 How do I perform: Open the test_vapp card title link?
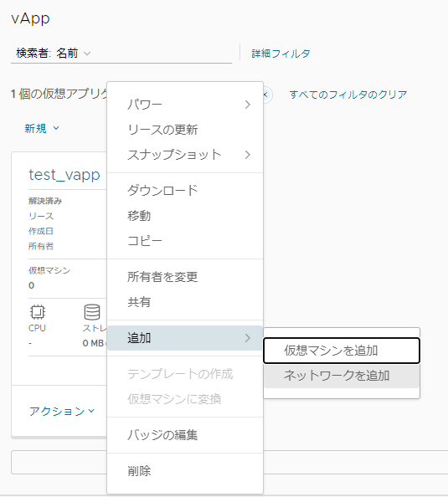point(64,175)
